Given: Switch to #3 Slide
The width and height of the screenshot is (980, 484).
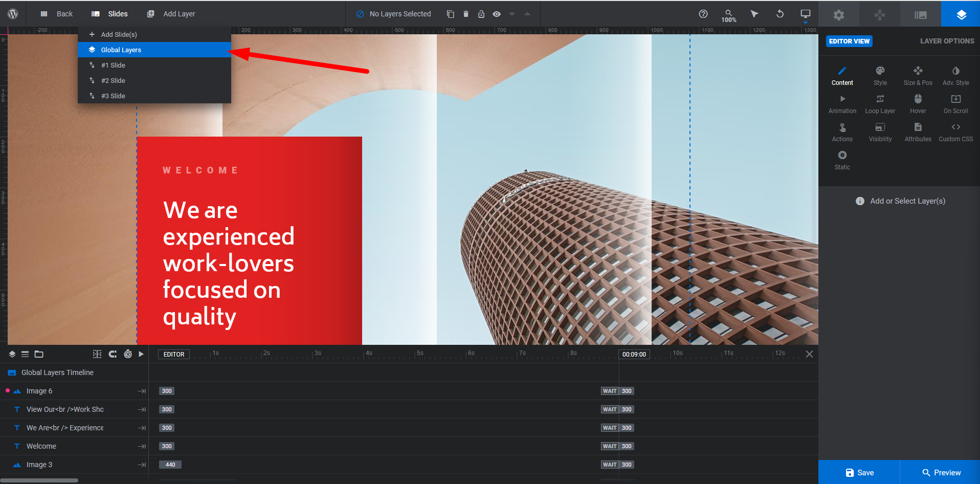Looking at the screenshot, I should tap(154, 96).
